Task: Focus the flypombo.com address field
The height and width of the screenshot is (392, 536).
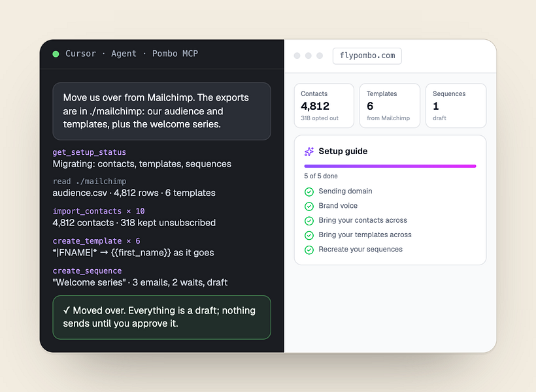Action: coord(367,56)
